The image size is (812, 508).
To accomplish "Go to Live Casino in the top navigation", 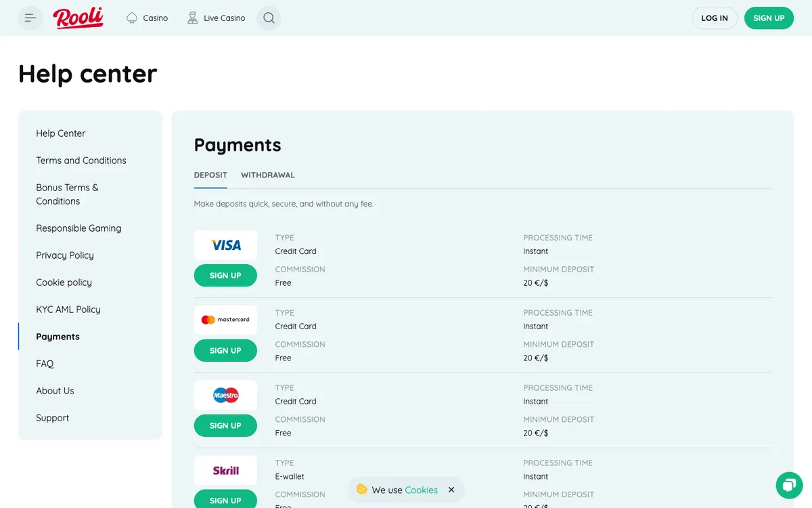I will [216, 18].
